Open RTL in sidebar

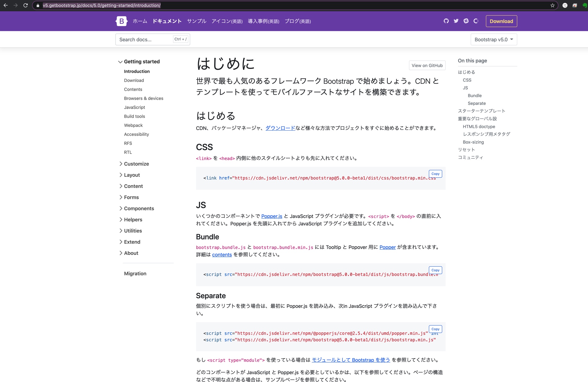point(128,152)
